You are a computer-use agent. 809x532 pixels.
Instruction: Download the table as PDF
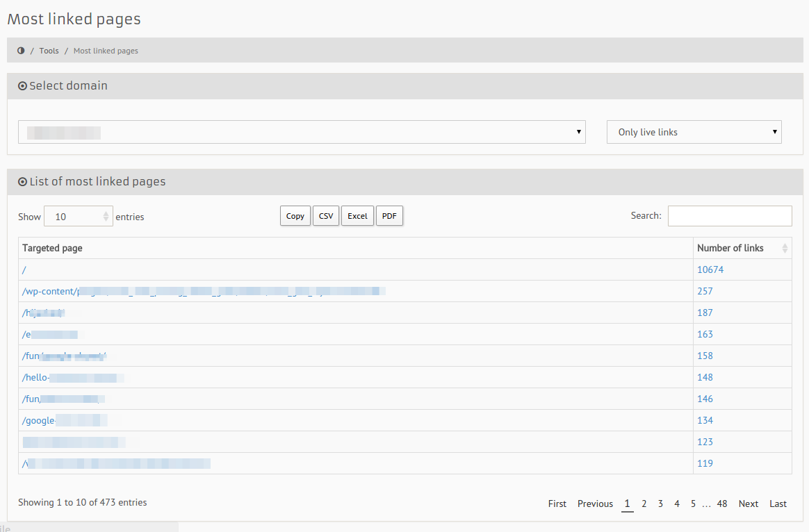[389, 216]
